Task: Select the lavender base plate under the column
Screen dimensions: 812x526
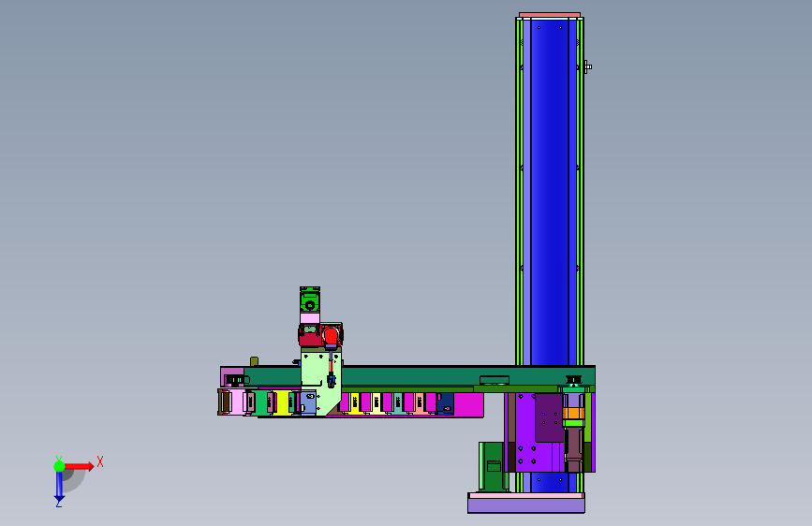Action: pos(526,505)
